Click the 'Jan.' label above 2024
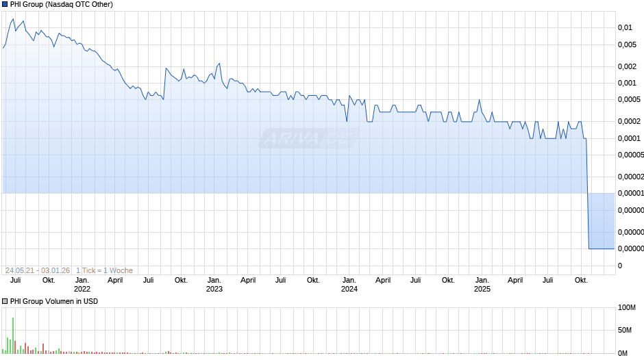Viewport: 644px width, 360px height. pyautogui.click(x=349, y=281)
